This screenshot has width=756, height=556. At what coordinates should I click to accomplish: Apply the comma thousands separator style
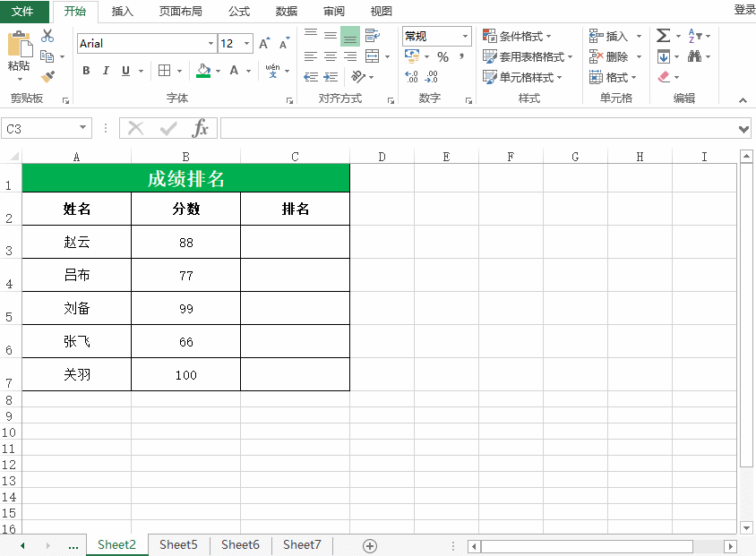[460, 56]
